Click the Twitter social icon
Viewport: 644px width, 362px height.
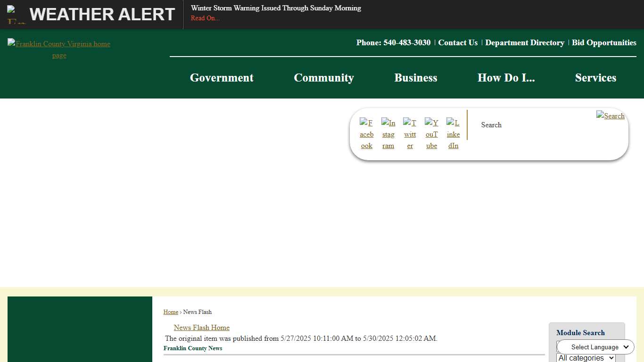coord(410,134)
